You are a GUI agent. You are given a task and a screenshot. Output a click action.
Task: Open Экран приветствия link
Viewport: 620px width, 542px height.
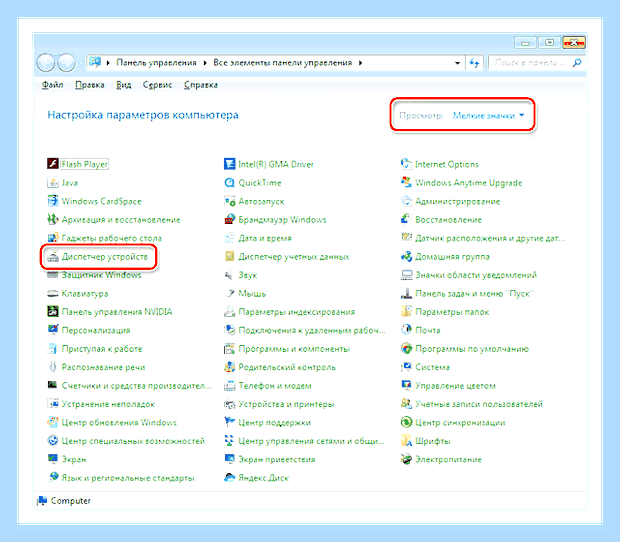277,459
